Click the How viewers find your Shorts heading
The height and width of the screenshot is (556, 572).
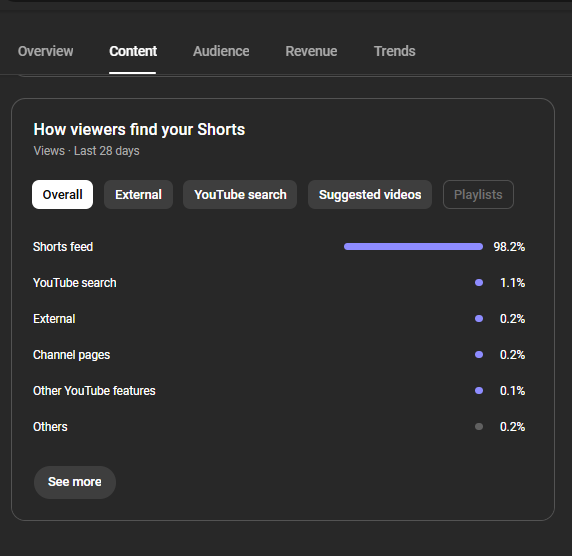click(x=139, y=130)
